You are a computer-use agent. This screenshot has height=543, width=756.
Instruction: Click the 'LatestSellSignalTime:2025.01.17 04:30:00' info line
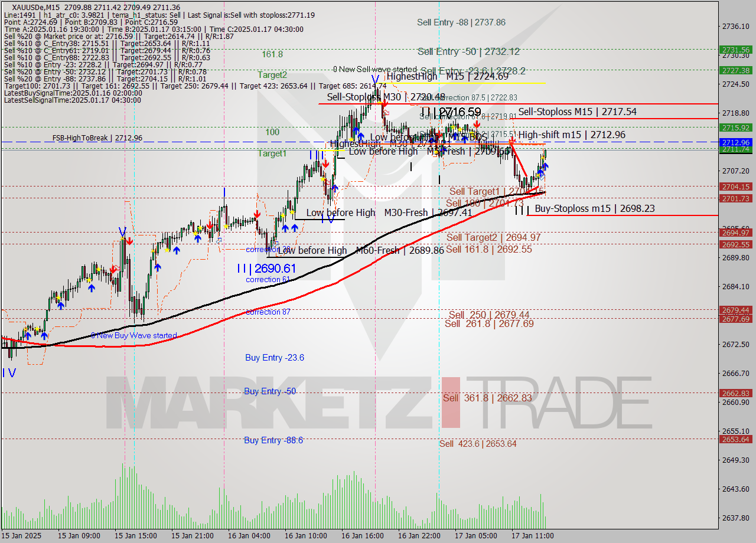[x=73, y=100]
